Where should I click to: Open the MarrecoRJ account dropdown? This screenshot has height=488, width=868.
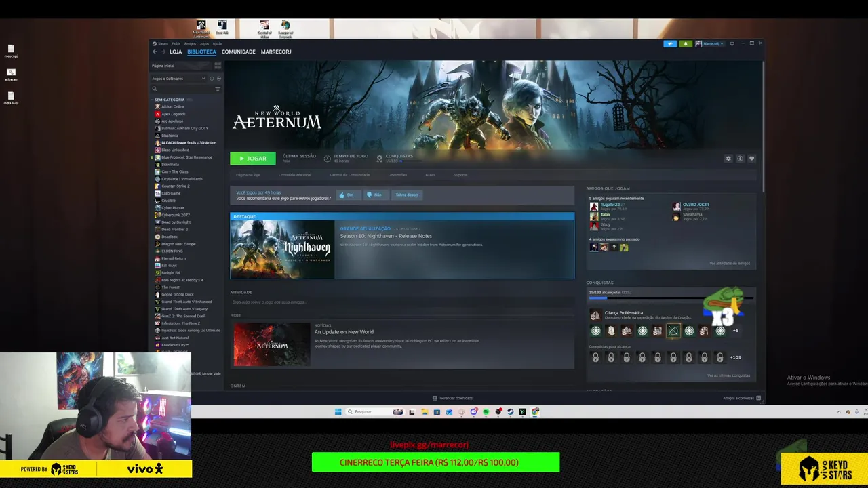point(709,43)
